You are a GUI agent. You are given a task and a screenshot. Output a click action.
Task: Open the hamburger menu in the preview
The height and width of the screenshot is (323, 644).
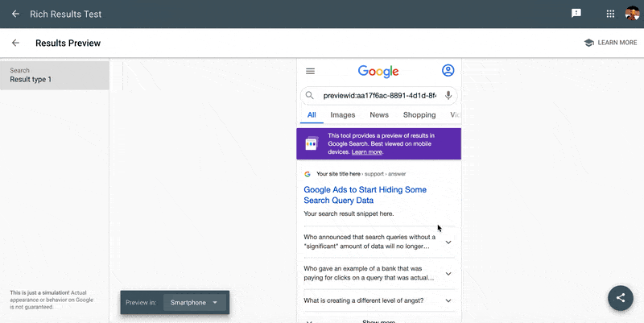click(310, 71)
